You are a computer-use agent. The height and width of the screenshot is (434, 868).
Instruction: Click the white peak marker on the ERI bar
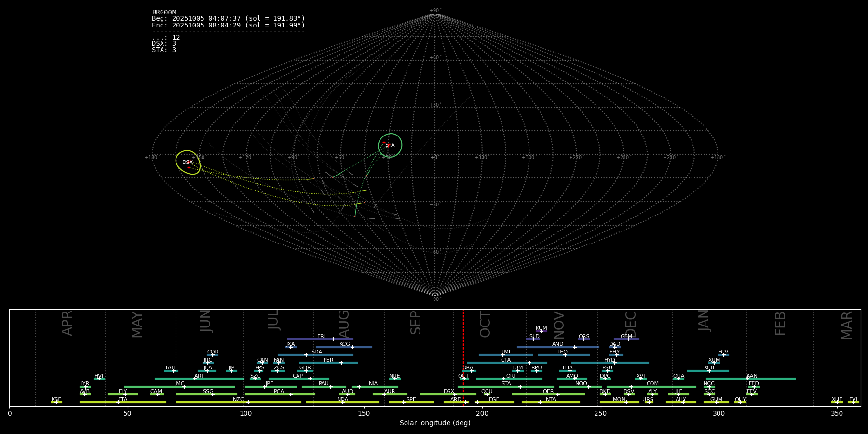[333, 339]
